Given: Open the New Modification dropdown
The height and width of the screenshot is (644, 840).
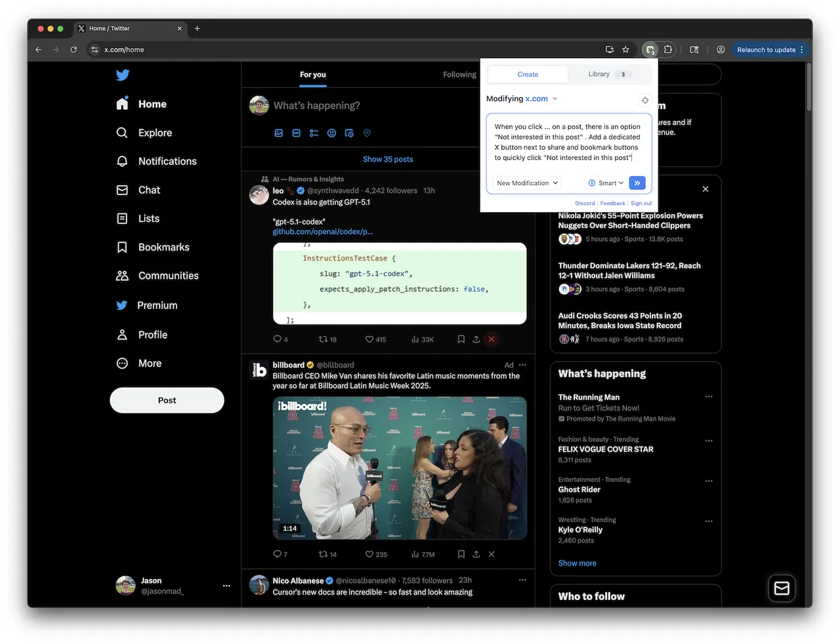Looking at the screenshot, I should (527, 183).
